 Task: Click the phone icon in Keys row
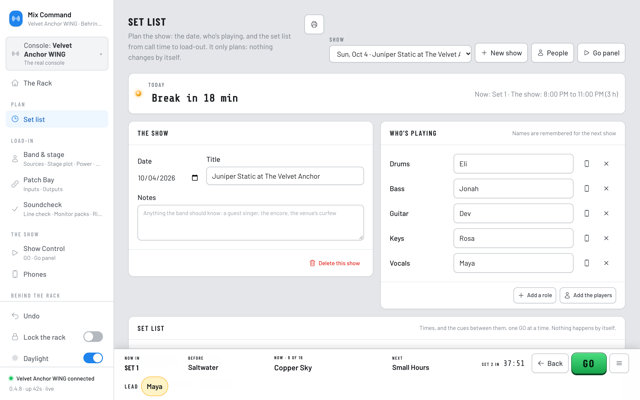coord(587,238)
